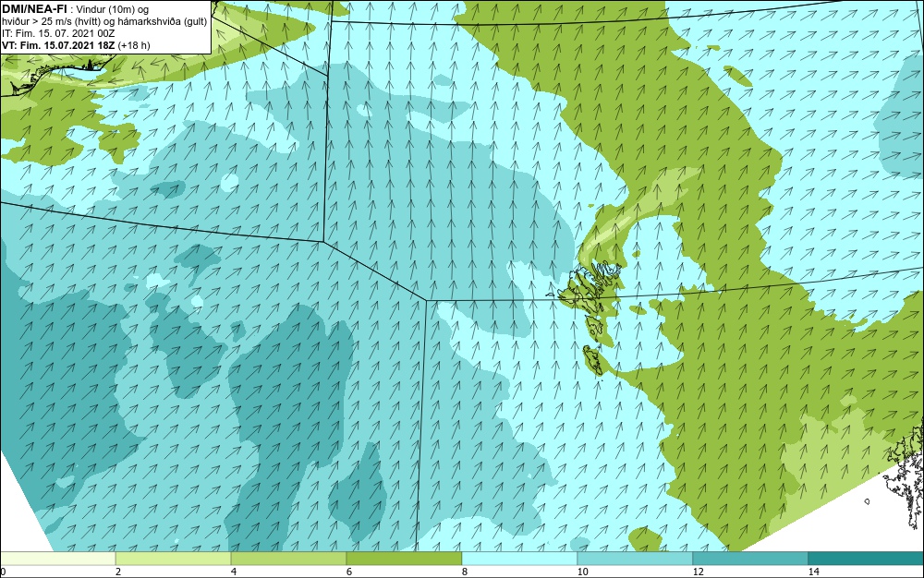This screenshot has width=924, height=578.
Task: Click the pale yellow 0–2 m/s legend swatch
Action: (57, 559)
